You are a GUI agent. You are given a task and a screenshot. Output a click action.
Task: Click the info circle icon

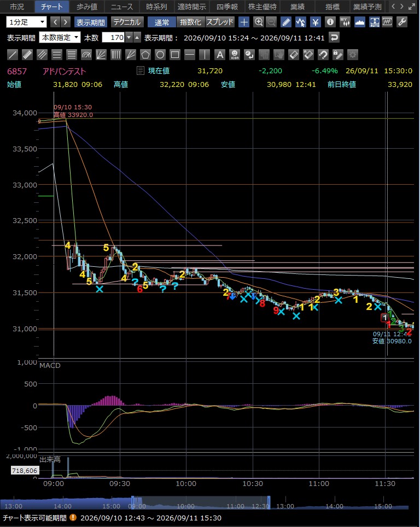pyautogui.click(x=330, y=22)
